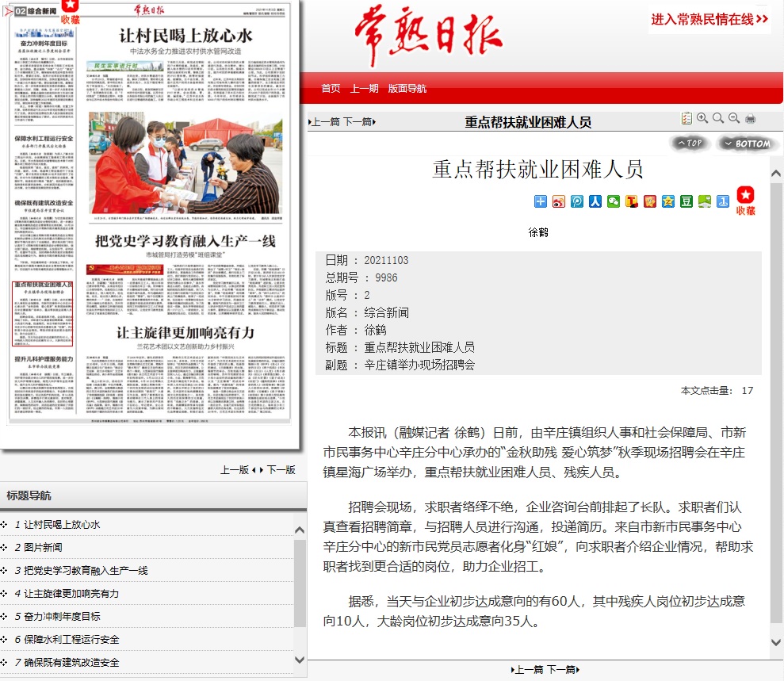Click 收藏 star atop the newspaper page preview
The width and height of the screenshot is (784, 681).
coord(70,13)
